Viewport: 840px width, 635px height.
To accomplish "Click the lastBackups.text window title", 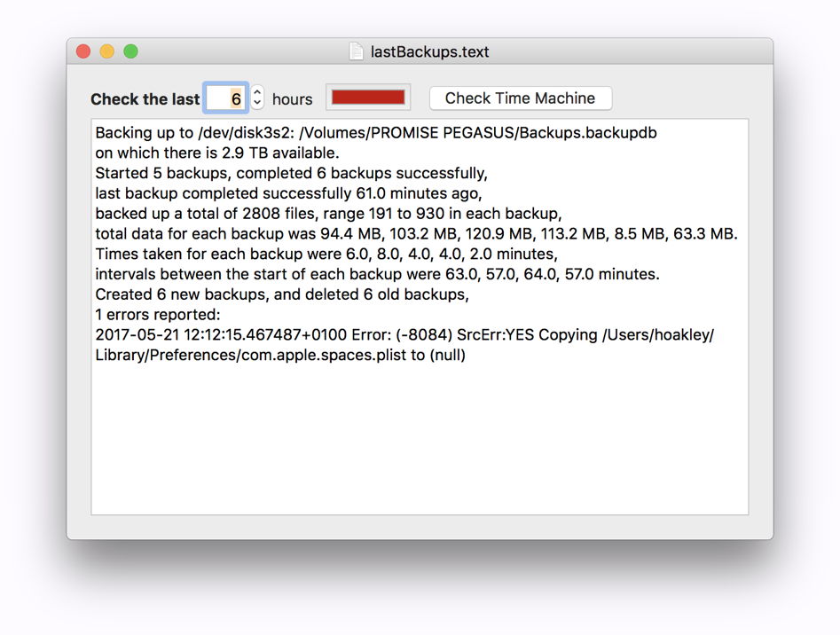I will click(429, 51).
